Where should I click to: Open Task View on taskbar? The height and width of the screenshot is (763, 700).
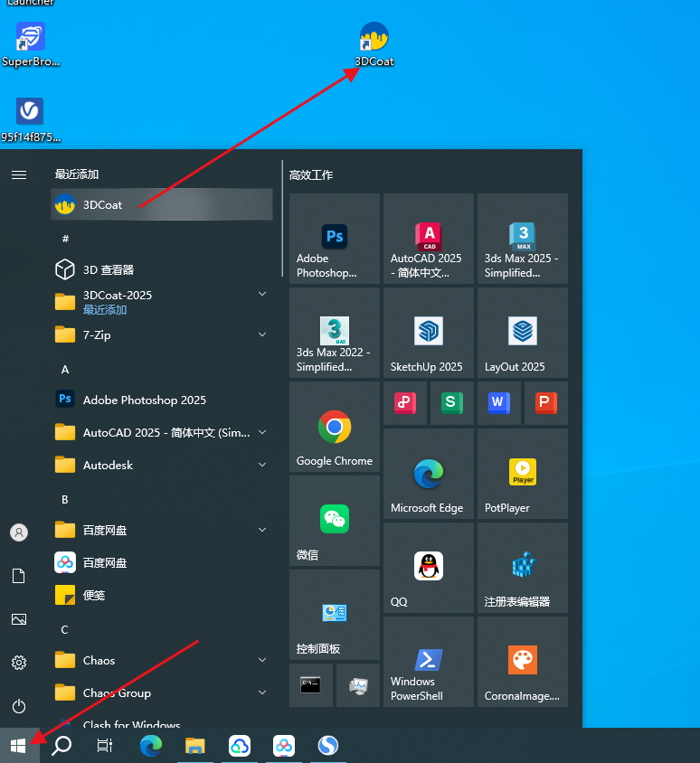point(105,745)
